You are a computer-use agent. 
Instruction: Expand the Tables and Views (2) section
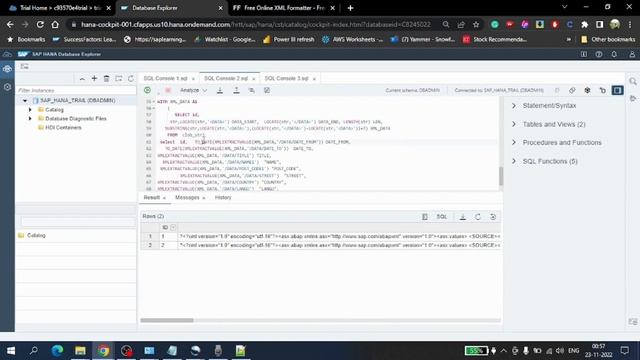(514, 124)
